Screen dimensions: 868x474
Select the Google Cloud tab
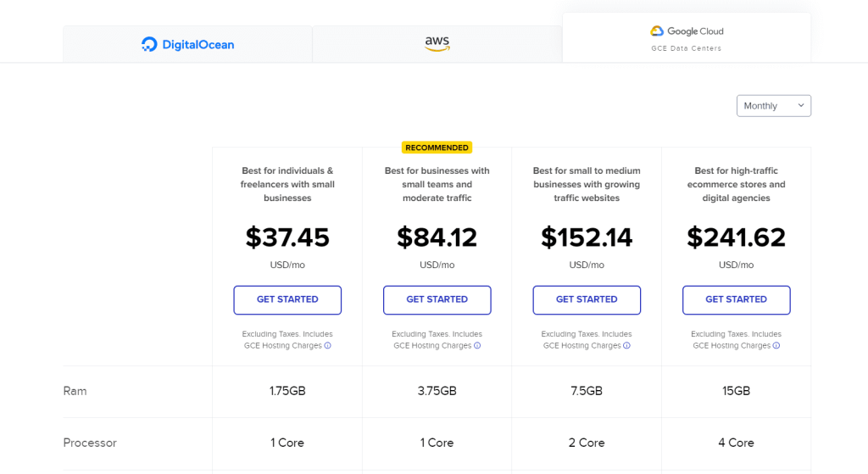click(687, 37)
